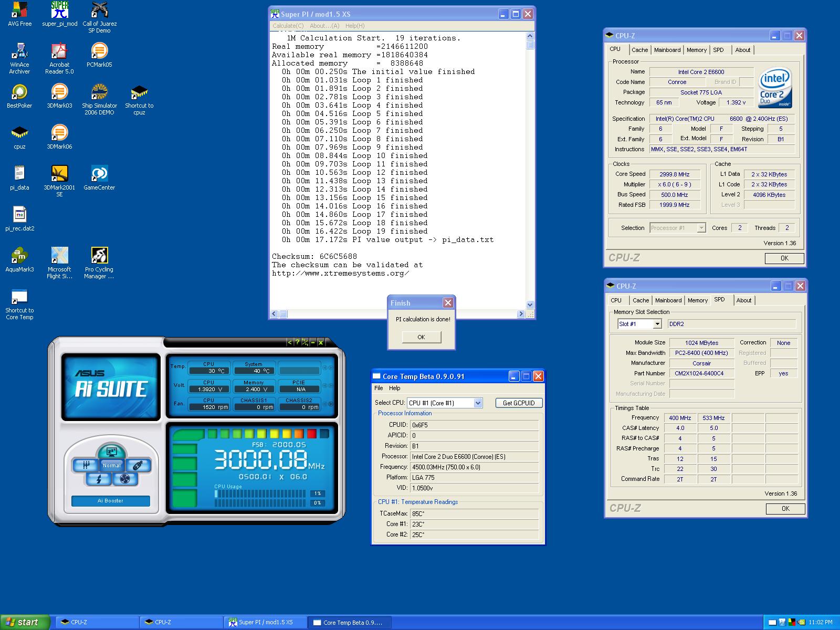Screen dimensions: 840x630
Task: Click the AI Suite help question mark
Action: [x=297, y=342]
